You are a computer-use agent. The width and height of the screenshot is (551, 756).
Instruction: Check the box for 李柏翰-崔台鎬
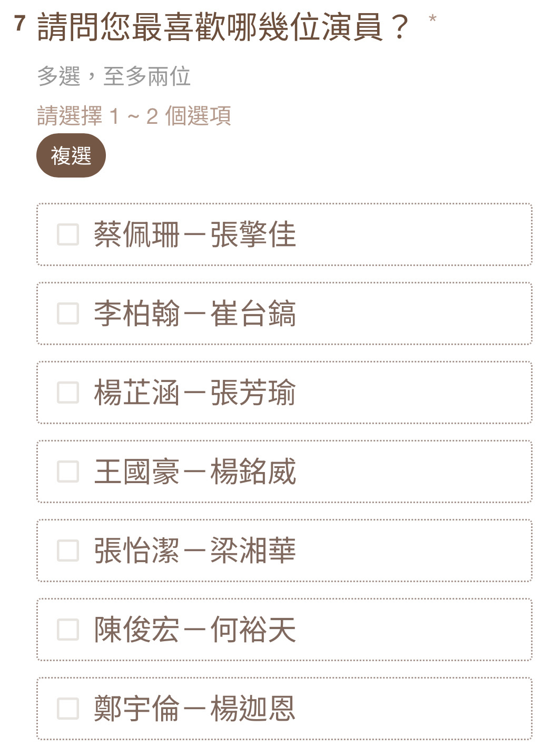tap(68, 313)
